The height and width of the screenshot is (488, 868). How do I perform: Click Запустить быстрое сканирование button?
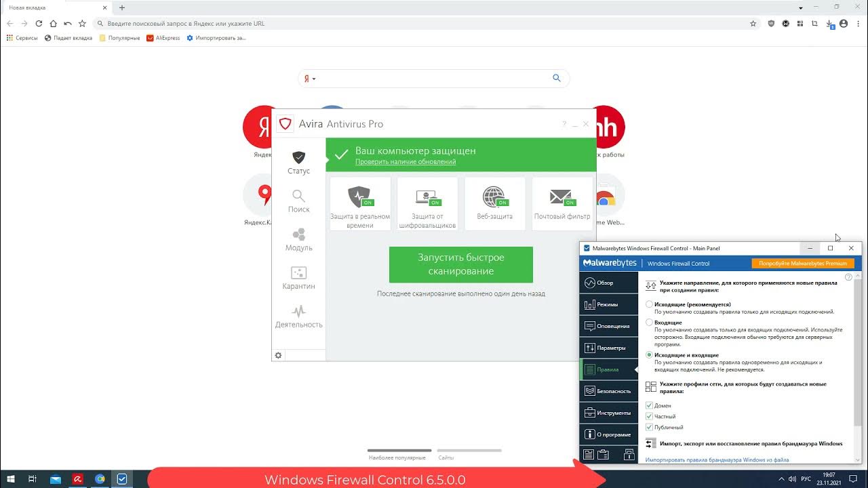461,264
